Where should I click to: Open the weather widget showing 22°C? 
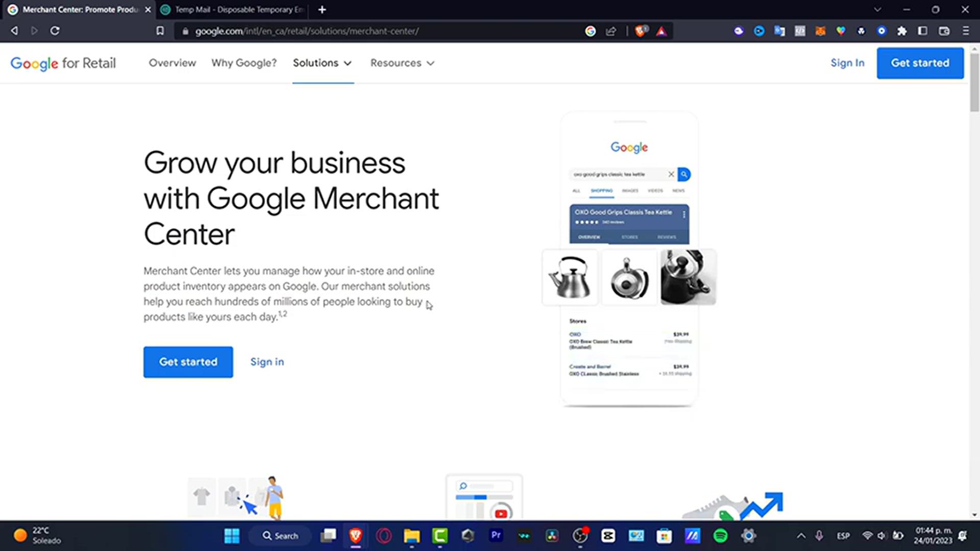point(38,536)
